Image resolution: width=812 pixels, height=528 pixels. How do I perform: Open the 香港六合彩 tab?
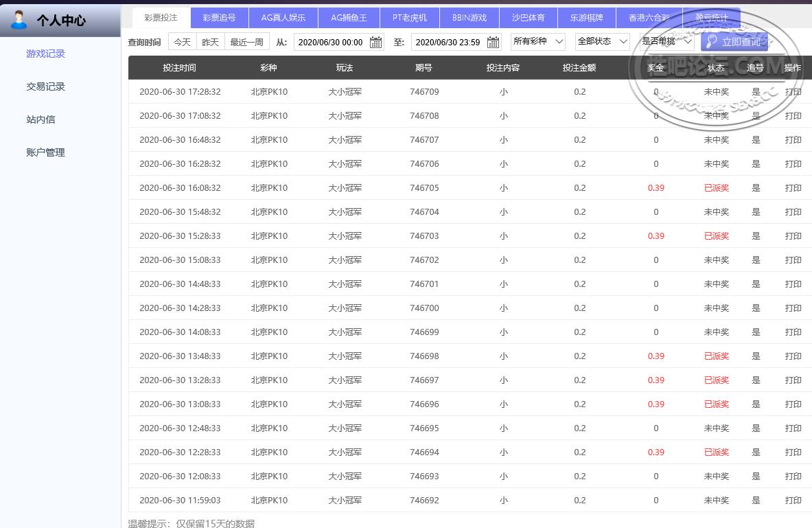point(649,18)
